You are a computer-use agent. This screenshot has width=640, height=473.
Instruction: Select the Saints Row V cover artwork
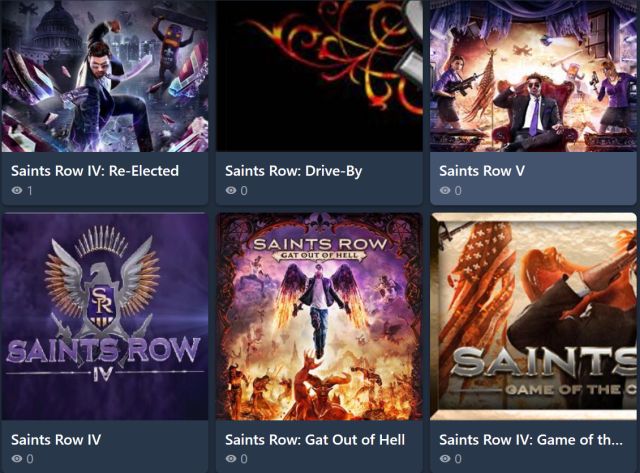533,76
